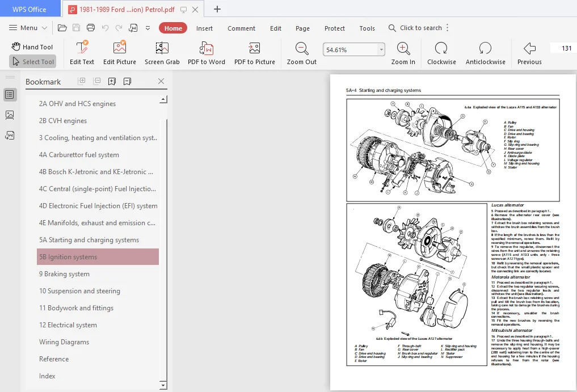Convert with PDF to Picture
The width and height of the screenshot is (577, 392).
(255, 53)
